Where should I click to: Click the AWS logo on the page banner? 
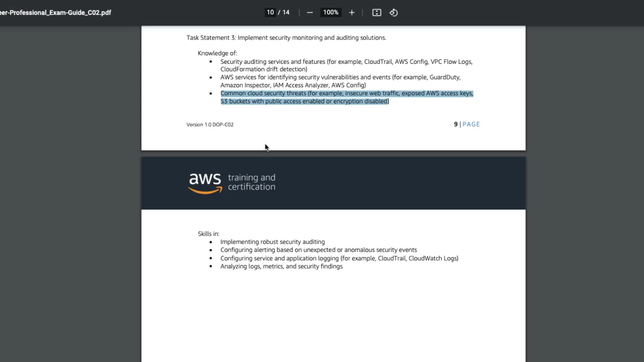click(x=205, y=183)
